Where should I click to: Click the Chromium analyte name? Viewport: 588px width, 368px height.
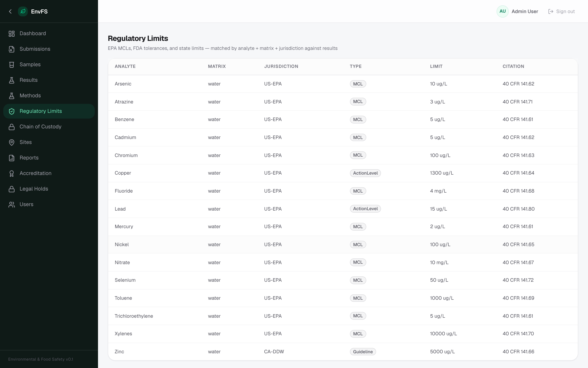pyautogui.click(x=126, y=155)
